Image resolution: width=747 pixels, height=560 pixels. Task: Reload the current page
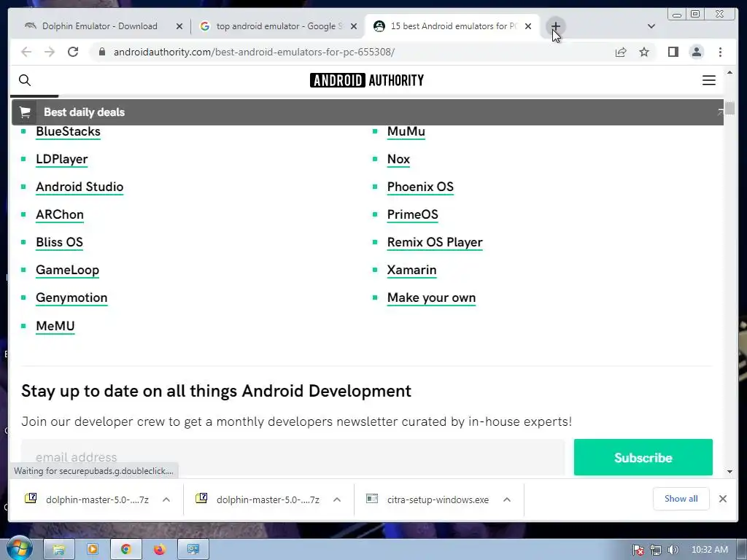pyautogui.click(x=73, y=52)
